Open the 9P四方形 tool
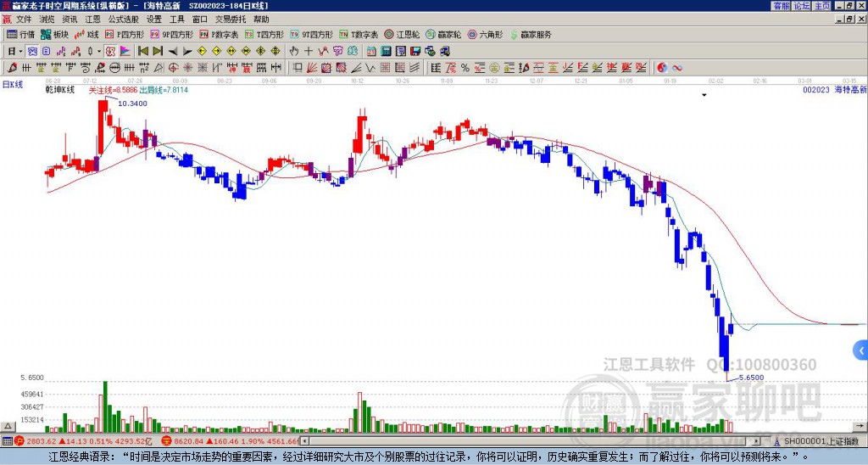The height and width of the screenshot is (465, 868). coord(171,34)
